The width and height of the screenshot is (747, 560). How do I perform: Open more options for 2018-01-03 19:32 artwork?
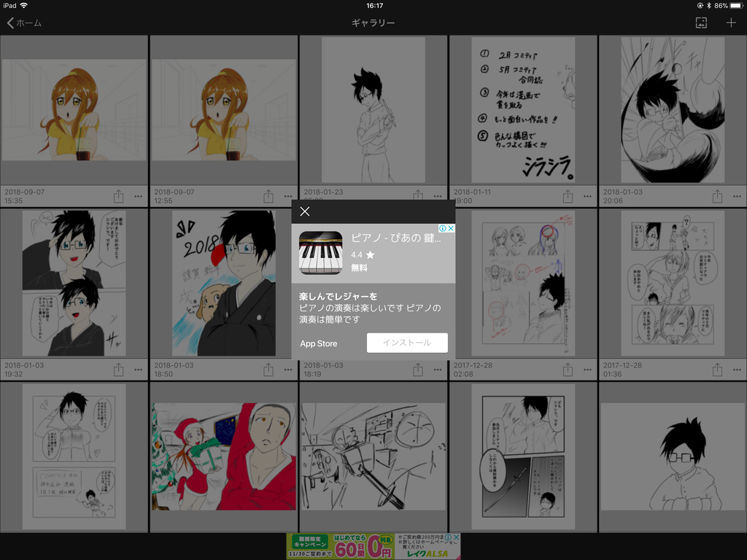[138, 370]
